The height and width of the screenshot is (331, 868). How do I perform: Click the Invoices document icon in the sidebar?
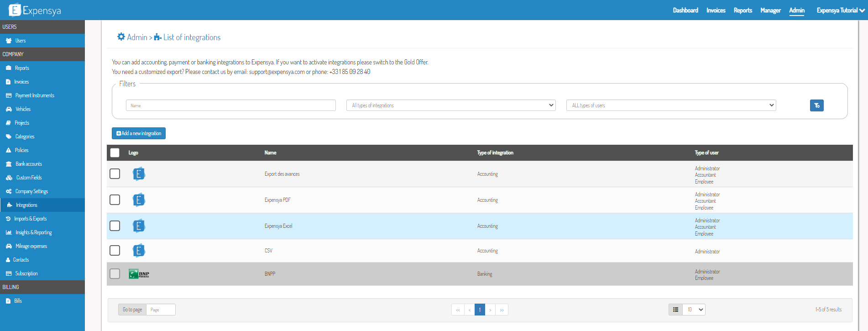click(x=8, y=82)
